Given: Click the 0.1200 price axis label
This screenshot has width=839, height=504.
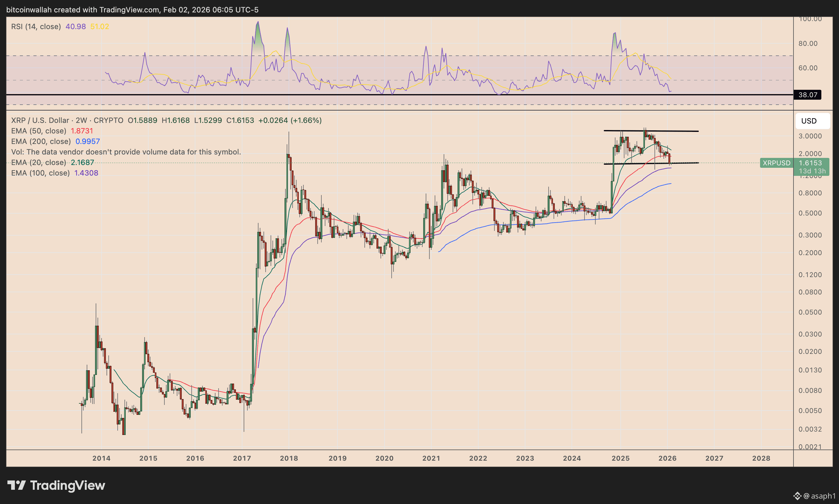Looking at the screenshot, I should [x=810, y=275].
